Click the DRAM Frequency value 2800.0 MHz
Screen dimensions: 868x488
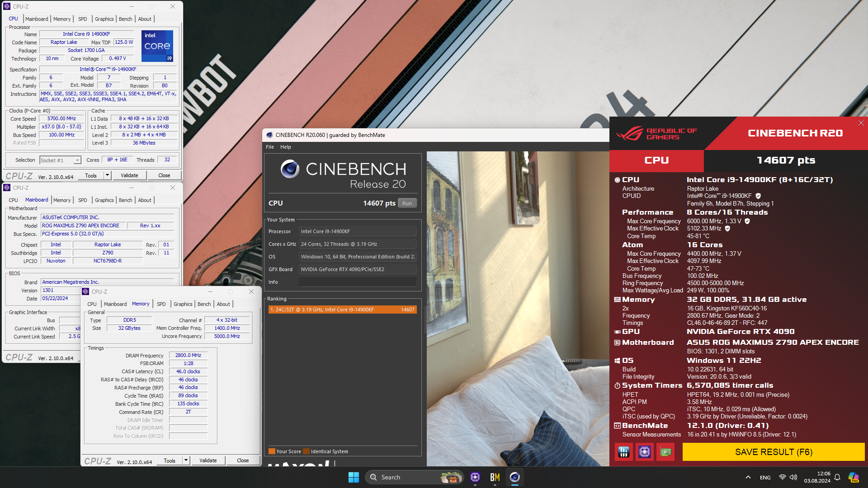tap(188, 356)
